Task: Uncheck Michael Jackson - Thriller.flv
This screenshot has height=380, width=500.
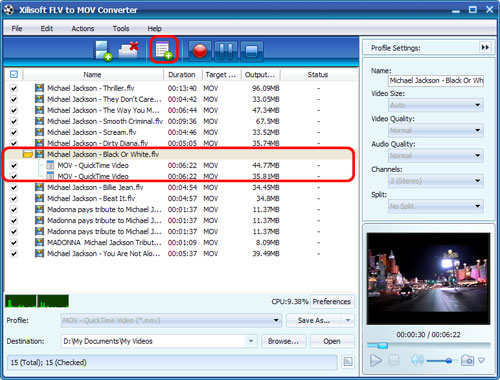Action: 14,88
